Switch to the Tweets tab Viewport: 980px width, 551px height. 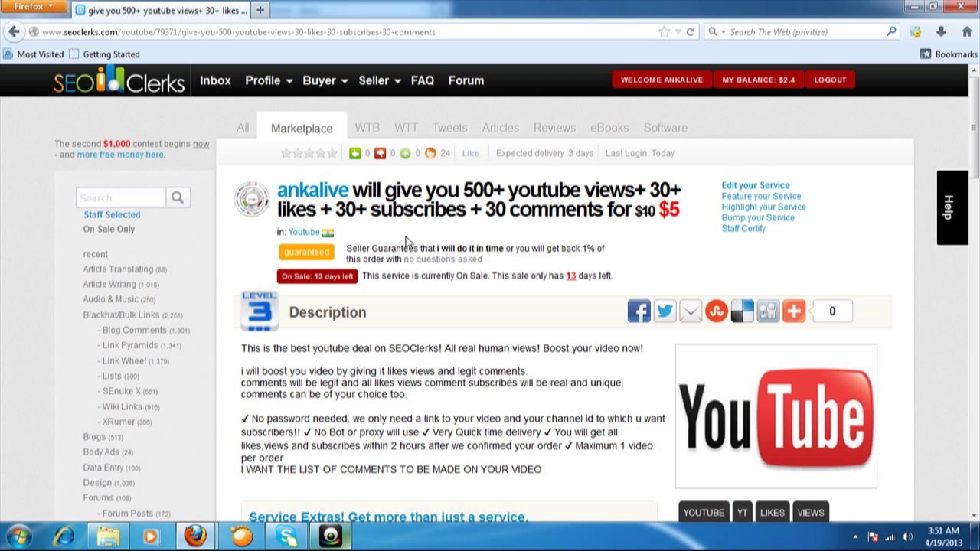click(x=449, y=128)
